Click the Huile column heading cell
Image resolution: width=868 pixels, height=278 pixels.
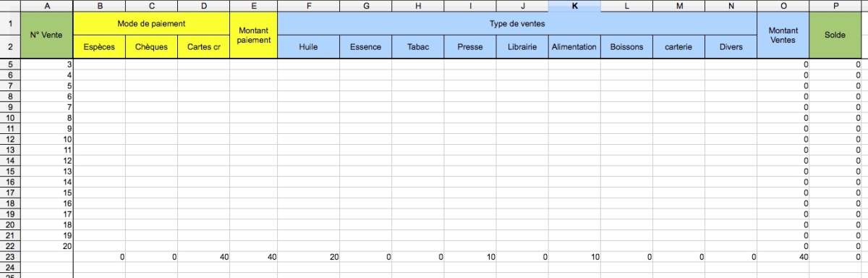pyautogui.click(x=308, y=47)
